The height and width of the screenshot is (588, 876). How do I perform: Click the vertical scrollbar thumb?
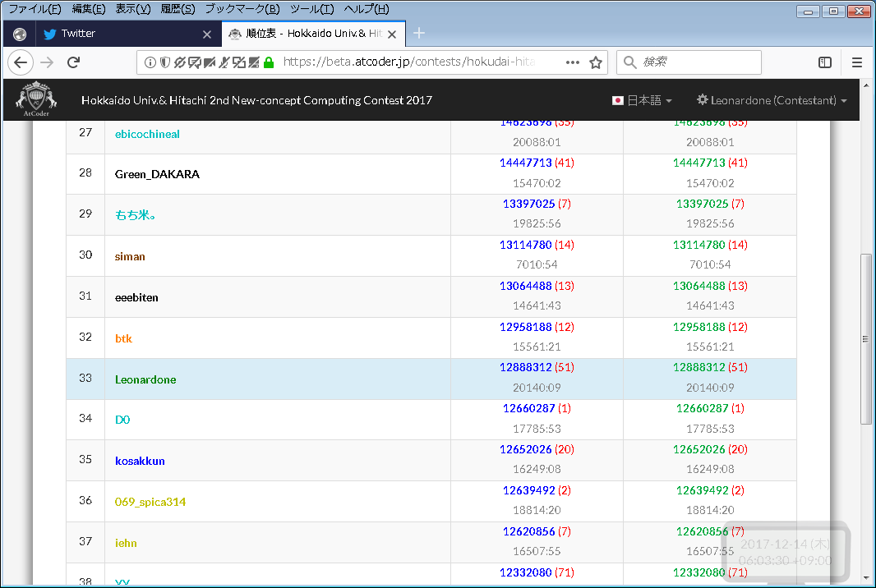[865, 339]
